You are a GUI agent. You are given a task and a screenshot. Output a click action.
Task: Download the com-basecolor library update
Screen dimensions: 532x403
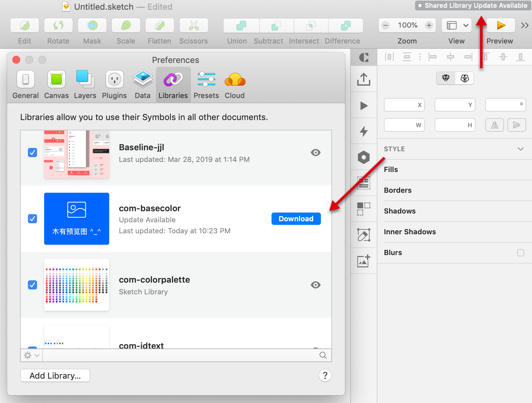[296, 219]
